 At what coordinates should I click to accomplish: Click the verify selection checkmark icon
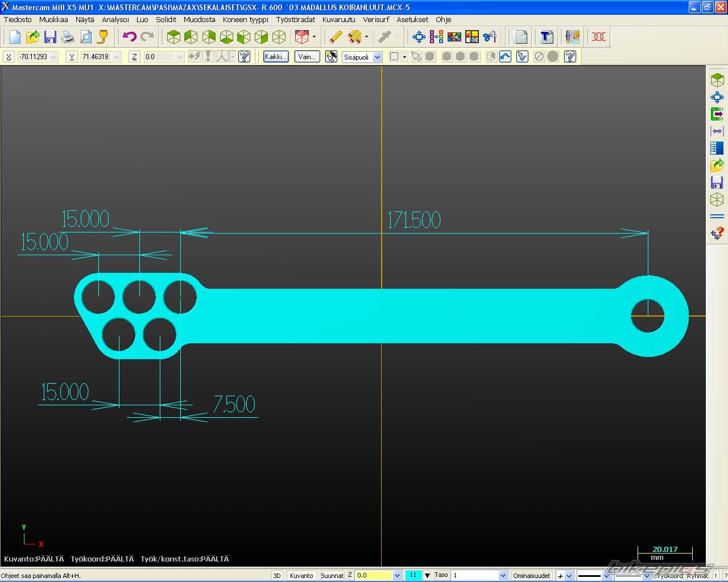(522, 56)
